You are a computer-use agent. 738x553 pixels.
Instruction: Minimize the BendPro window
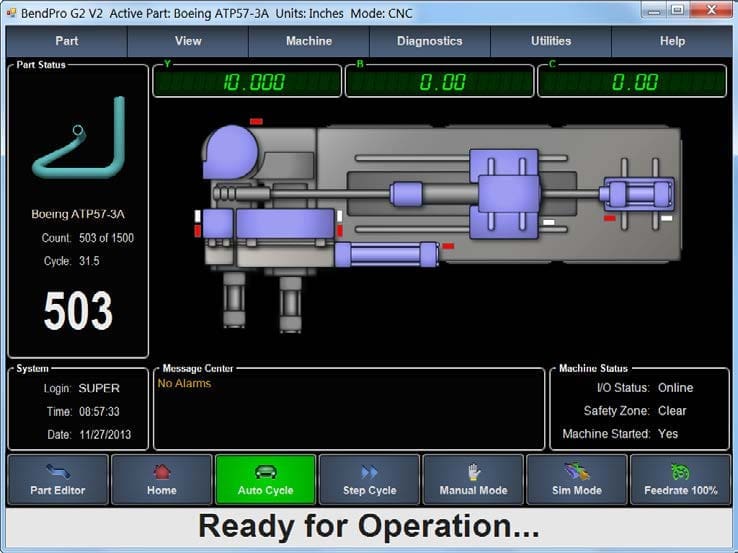654,10
